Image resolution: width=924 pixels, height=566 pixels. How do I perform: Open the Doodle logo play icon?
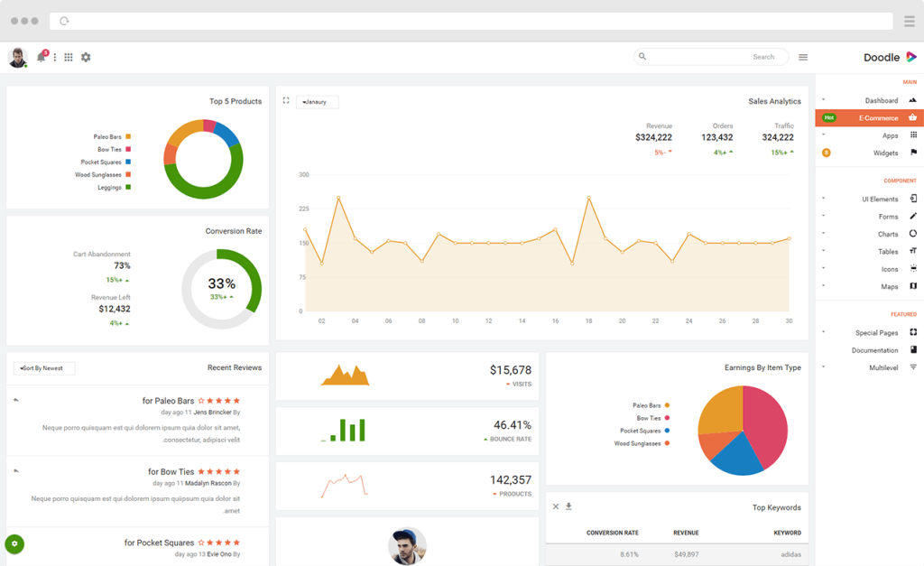tap(911, 56)
